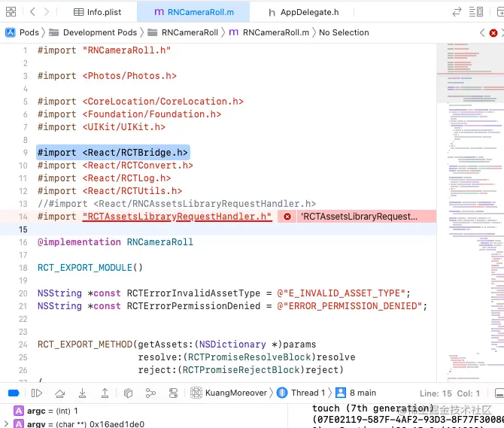Click line number 9 in the gutter

pyautogui.click(x=25, y=153)
